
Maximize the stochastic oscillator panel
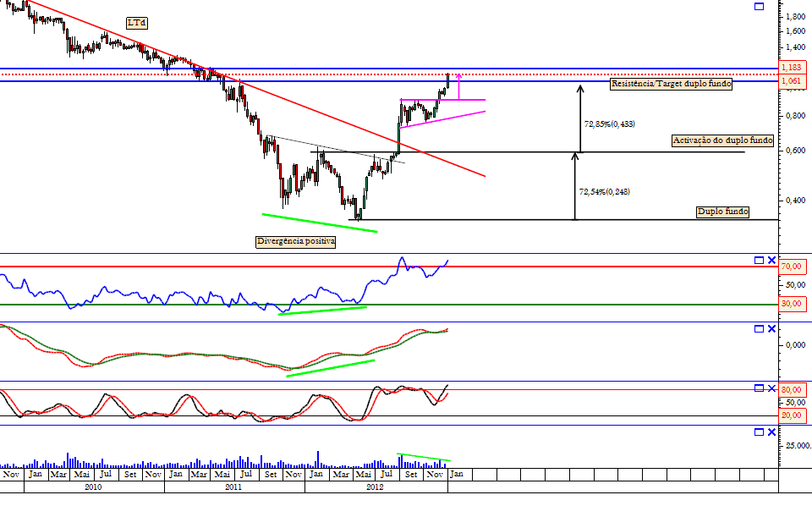760,388
